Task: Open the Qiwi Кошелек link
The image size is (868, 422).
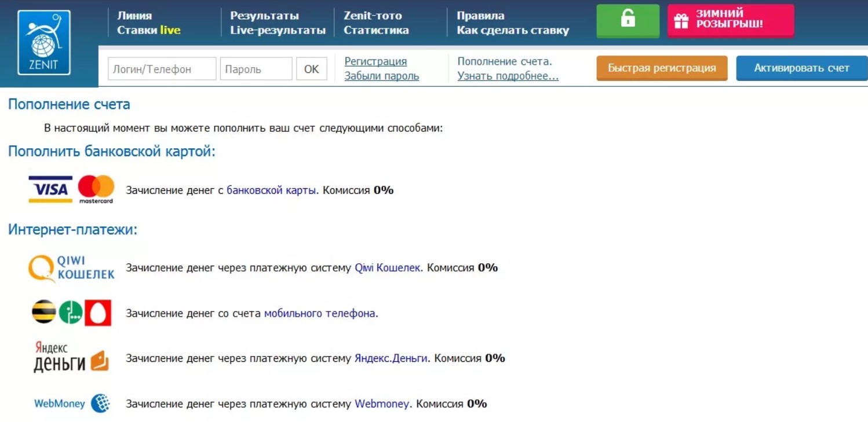Action: [x=388, y=267]
